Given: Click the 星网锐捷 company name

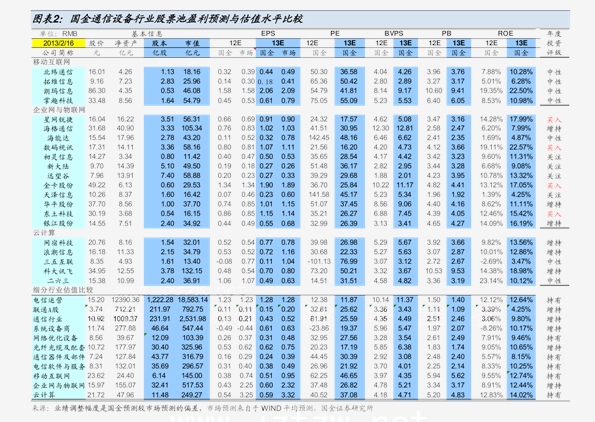Looking at the screenshot, I should [x=58, y=119].
